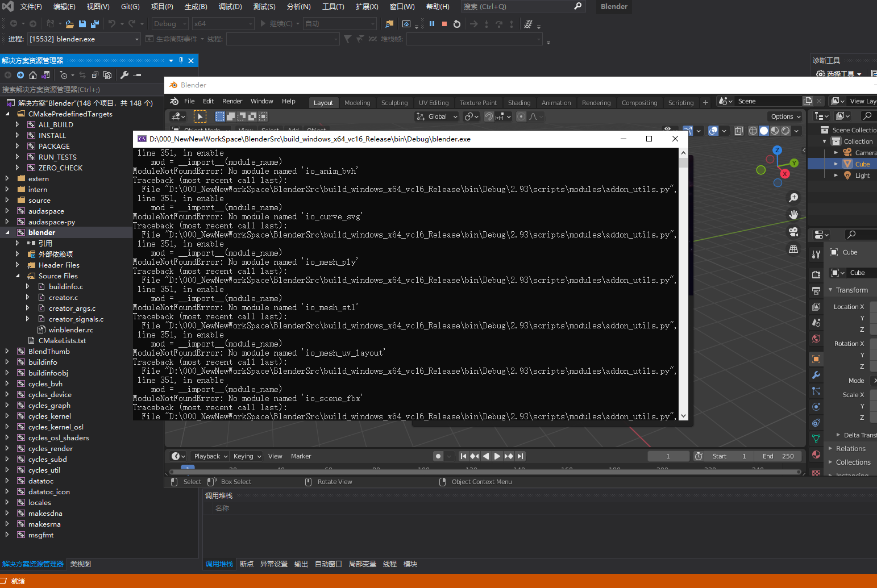Open Physics properties tab in Blender

(816, 407)
